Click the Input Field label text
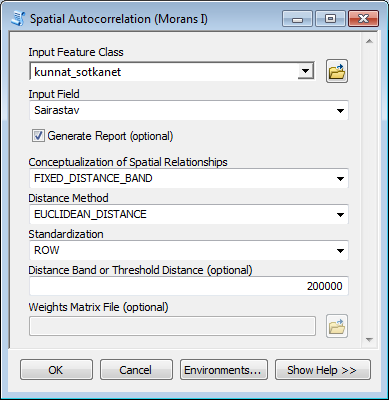The width and height of the screenshot is (389, 400). point(54,94)
